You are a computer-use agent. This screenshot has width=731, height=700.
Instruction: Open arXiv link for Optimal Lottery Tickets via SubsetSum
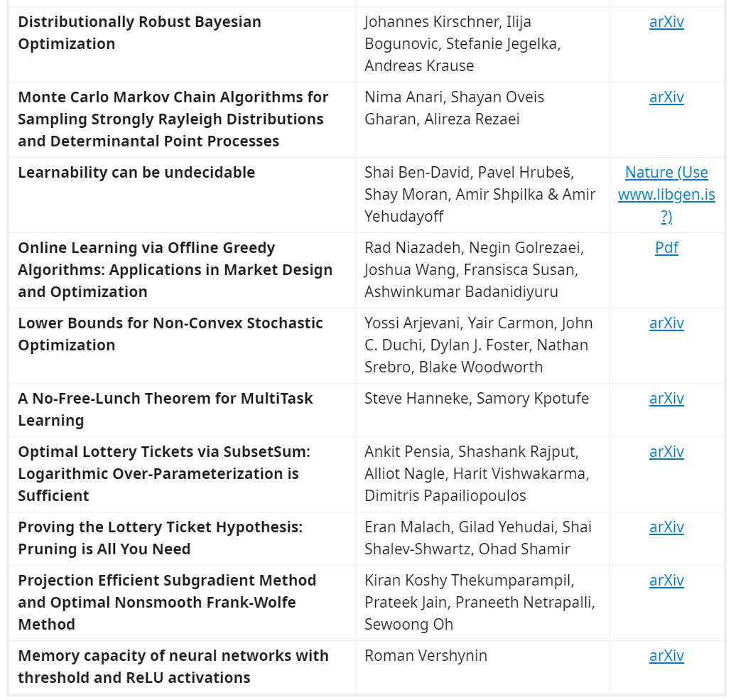pyautogui.click(x=666, y=451)
